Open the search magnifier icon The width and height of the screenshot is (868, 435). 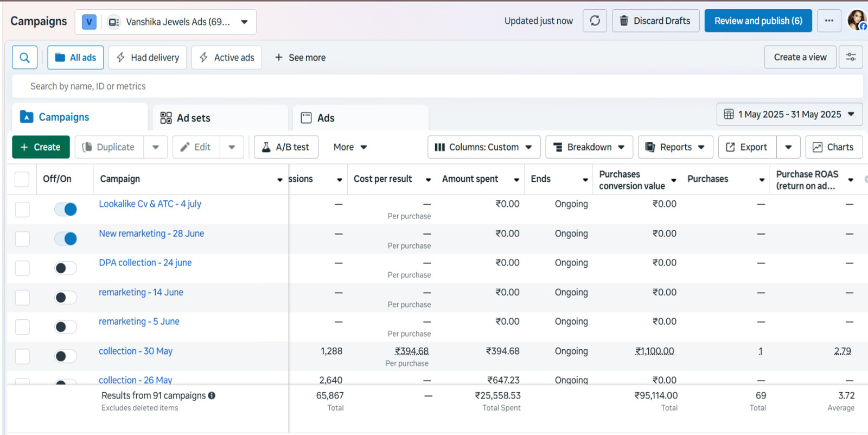[24, 58]
